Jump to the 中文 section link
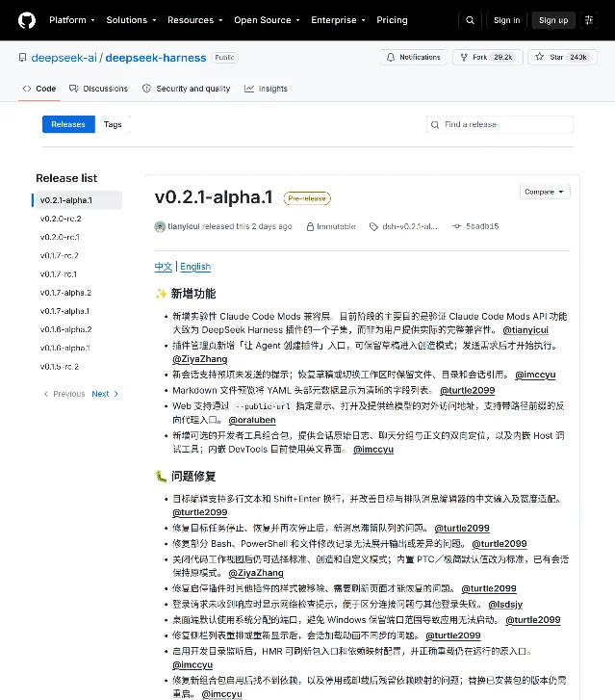This screenshot has height=700, width=615. point(164,267)
